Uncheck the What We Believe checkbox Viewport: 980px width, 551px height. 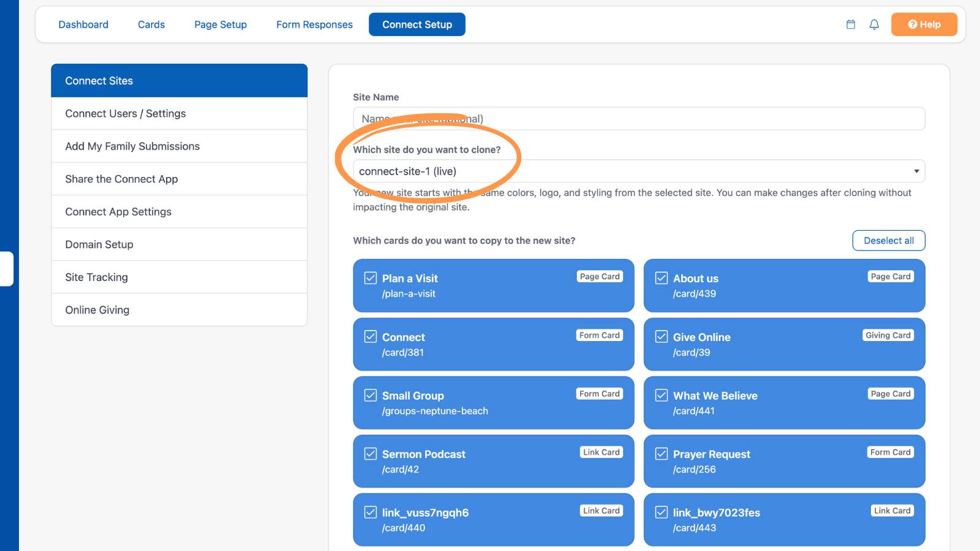pos(661,395)
